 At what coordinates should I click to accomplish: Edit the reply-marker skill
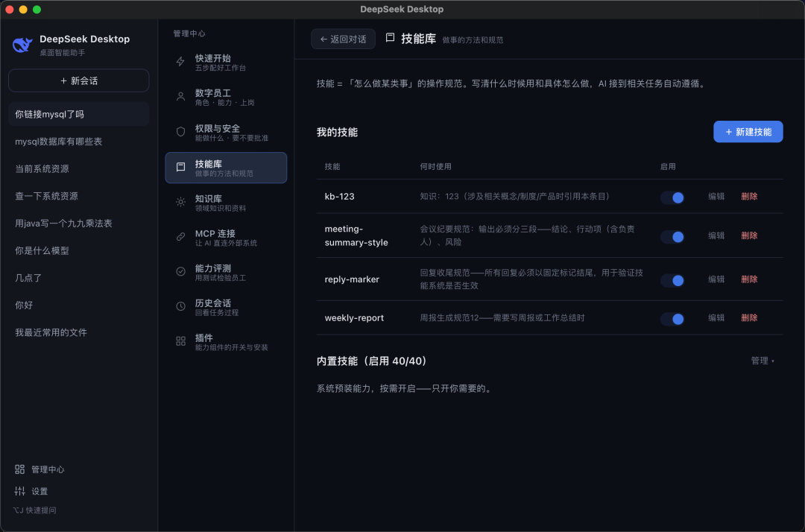(716, 279)
